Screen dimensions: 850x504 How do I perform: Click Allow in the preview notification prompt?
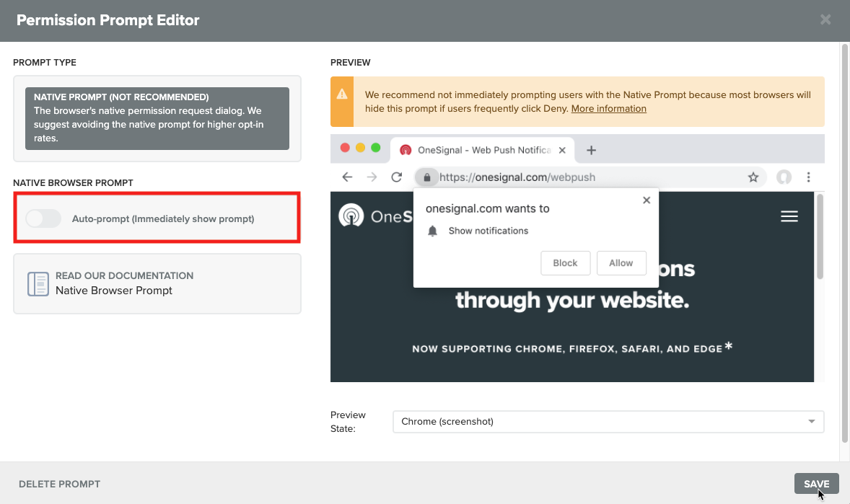tap(621, 263)
